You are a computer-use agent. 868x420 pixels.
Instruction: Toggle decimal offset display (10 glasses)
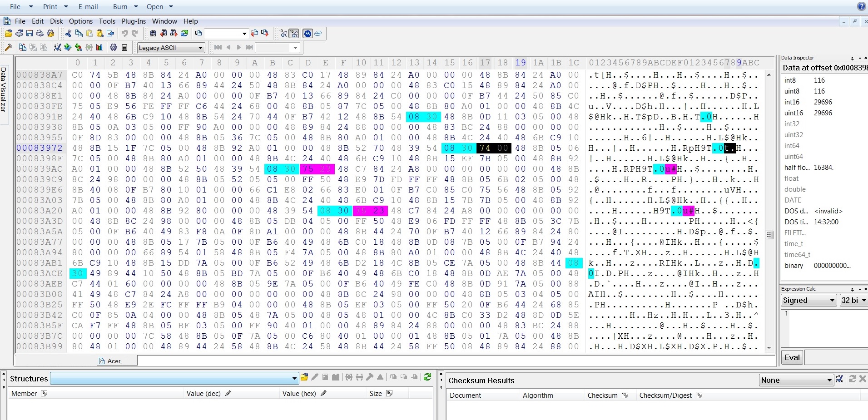coord(283,33)
